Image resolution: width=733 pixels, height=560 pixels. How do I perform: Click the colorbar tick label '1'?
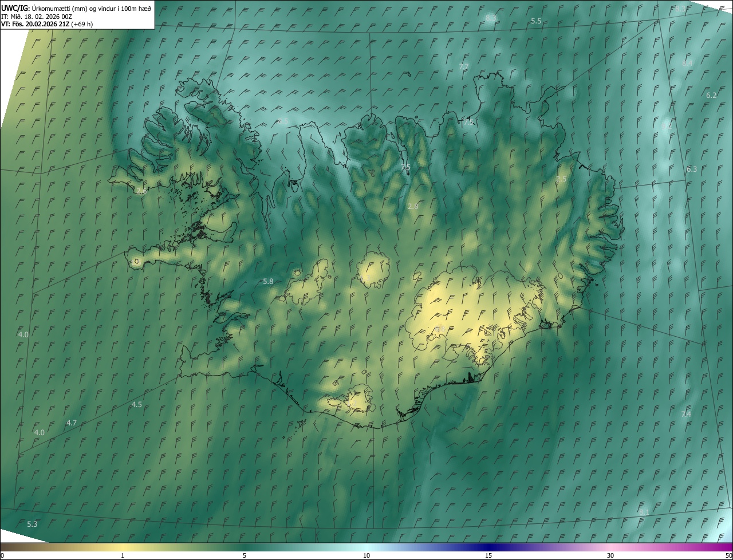123,555
